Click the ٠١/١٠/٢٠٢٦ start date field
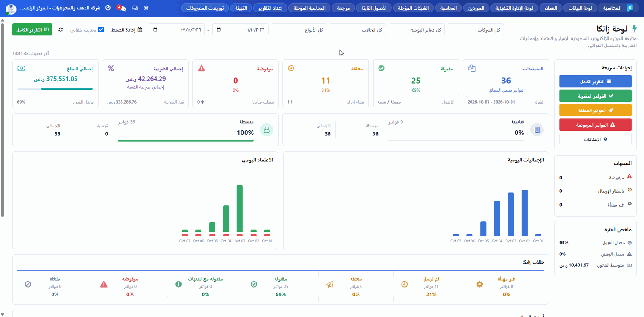The height and width of the screenshot is (317, 644). coord(241,30)
